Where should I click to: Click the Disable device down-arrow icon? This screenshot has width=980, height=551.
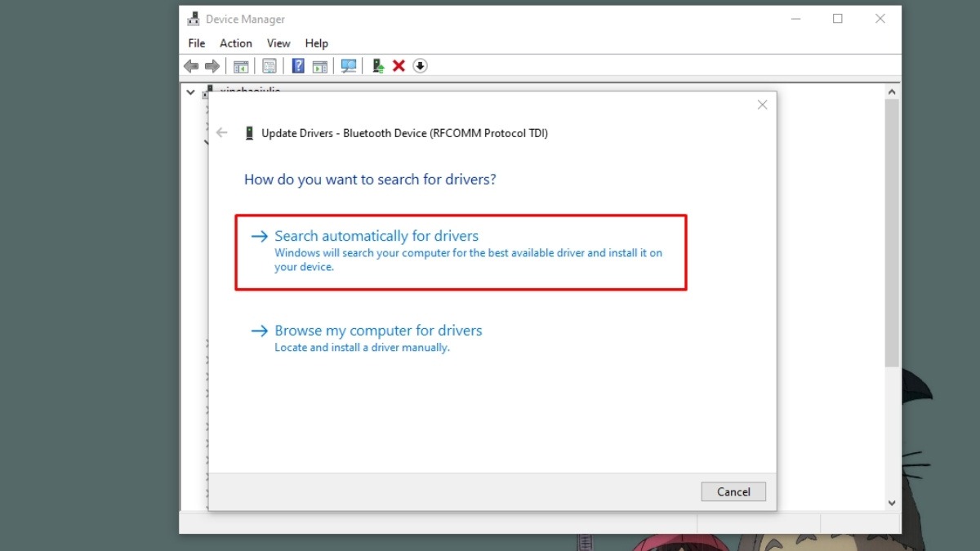point(420,66)
